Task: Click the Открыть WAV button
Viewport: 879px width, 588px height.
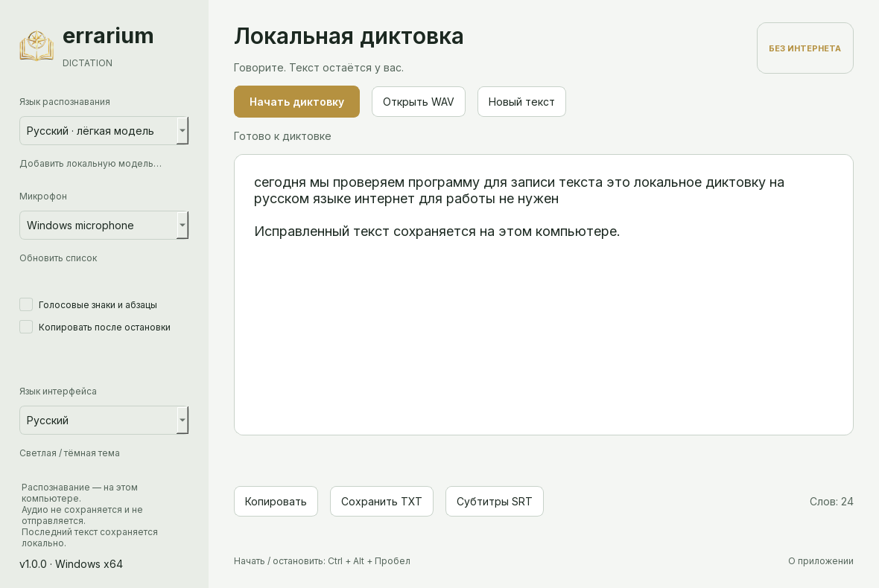Action: 418,102
